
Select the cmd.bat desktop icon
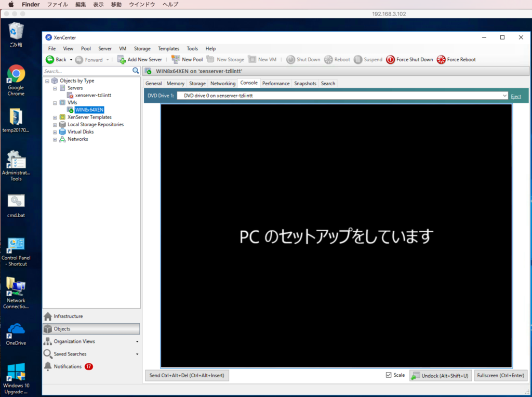point(16,206)
